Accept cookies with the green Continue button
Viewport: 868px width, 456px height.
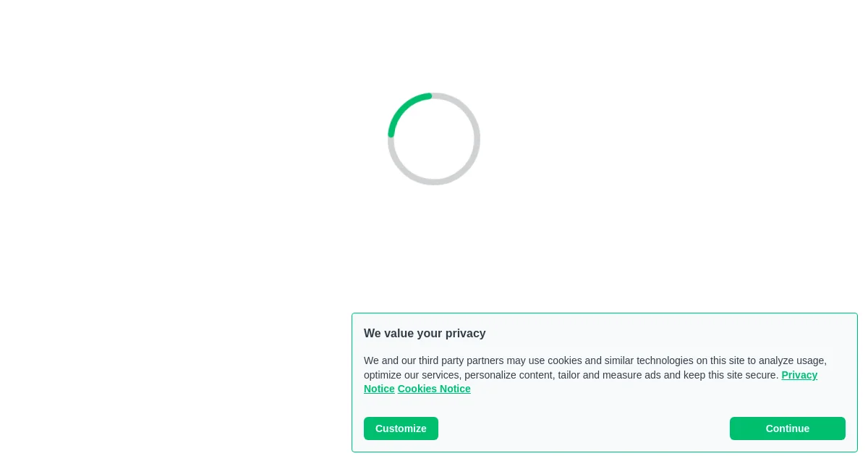(787, 428)
